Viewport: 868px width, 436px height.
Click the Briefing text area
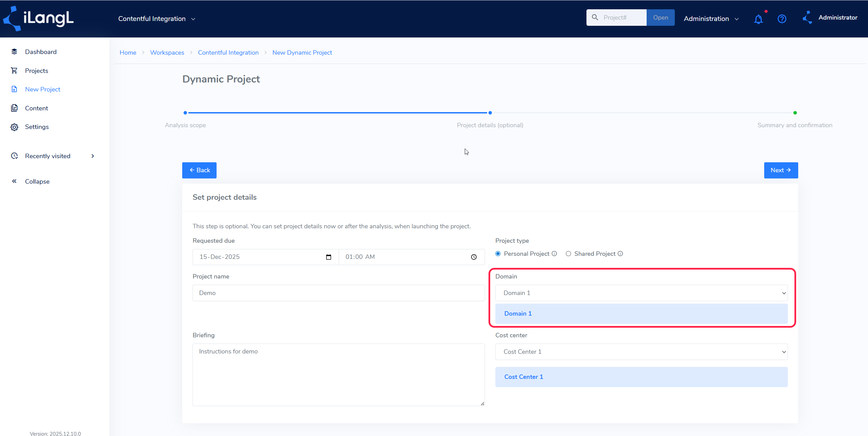pyautogui.click(x=339, y=375)
